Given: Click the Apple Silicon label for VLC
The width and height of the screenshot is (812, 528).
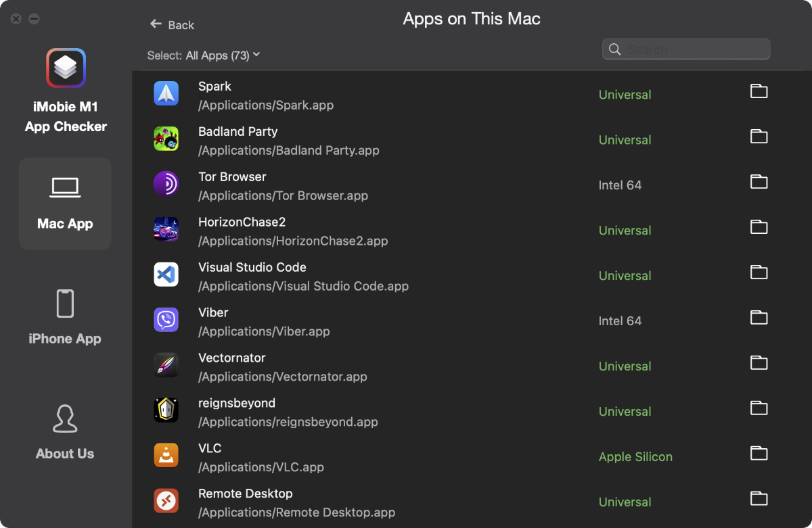Looking at the screenshot, I should [635, 457].
